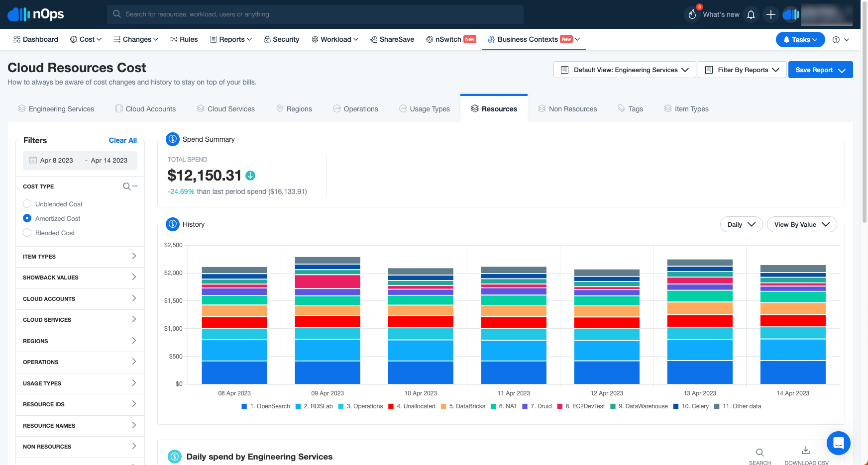Click the OpenSearch legend color swatch

(244, 406)
